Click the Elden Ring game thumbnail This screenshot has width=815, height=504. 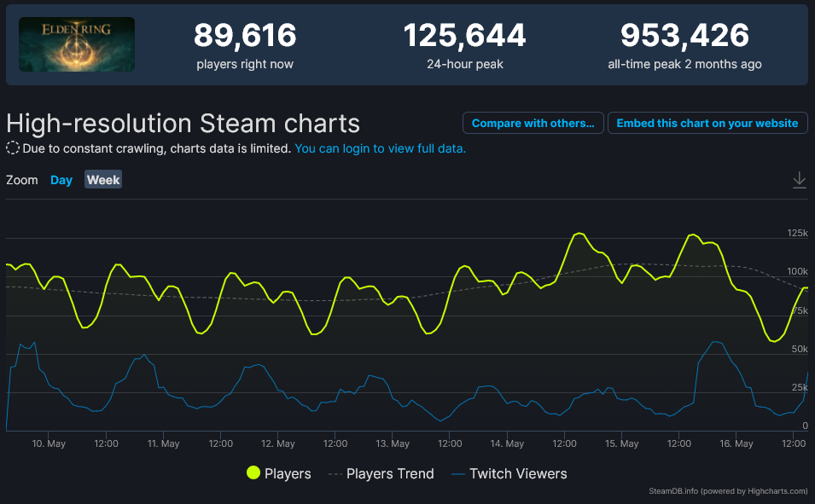(x=77, y=44)
